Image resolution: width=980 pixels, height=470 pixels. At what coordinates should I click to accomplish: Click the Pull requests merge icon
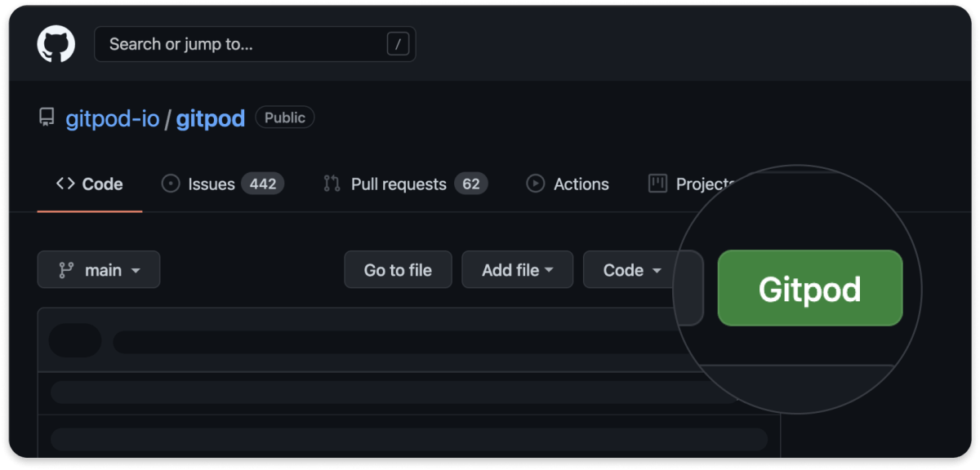coord(332,184)
